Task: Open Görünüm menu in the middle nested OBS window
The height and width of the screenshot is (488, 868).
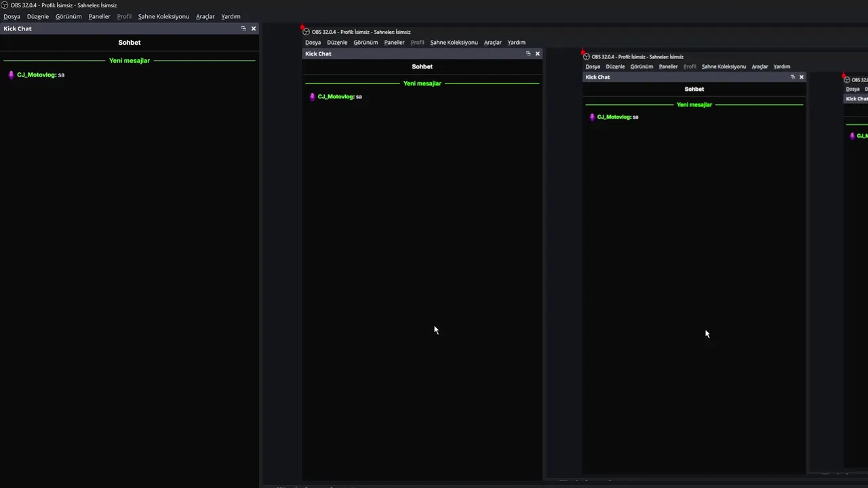Action: click(366, 42)
